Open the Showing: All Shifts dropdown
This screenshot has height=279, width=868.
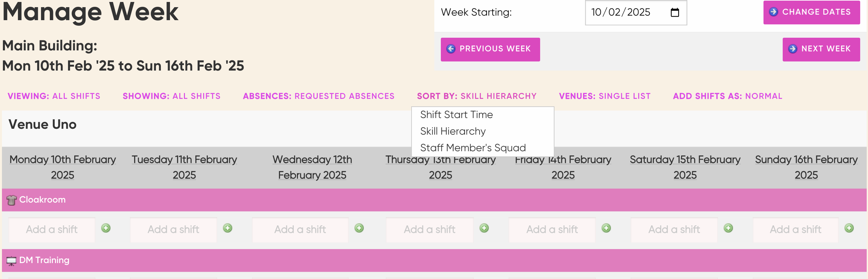point(171,96)
